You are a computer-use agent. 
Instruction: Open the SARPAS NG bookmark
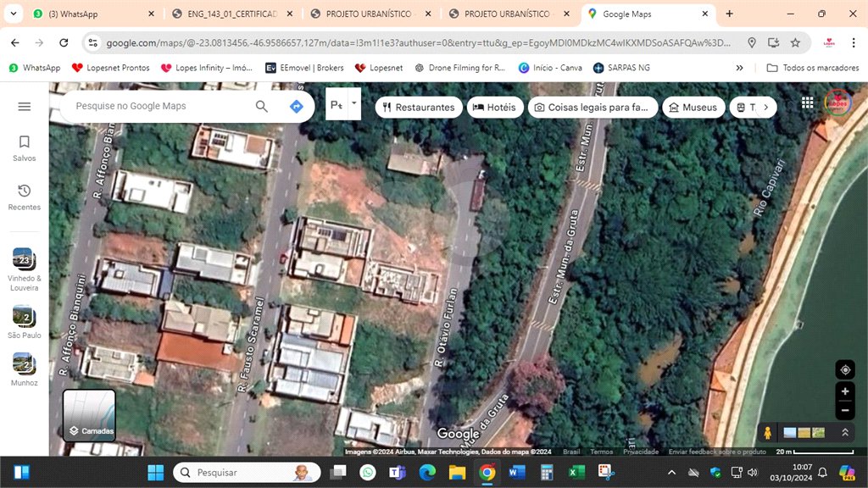[621, 68]
